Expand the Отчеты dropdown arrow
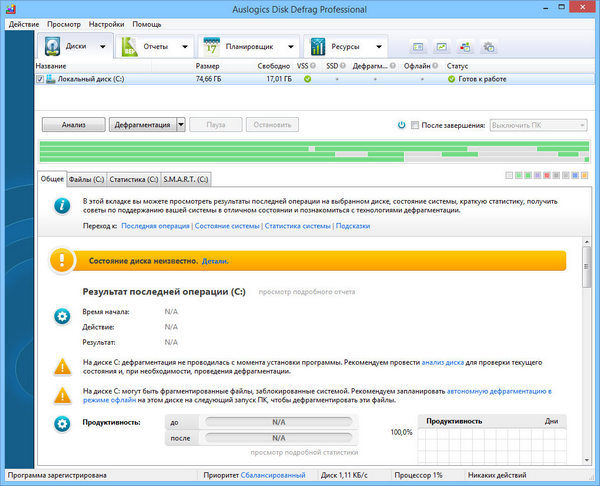 (185, 47)
